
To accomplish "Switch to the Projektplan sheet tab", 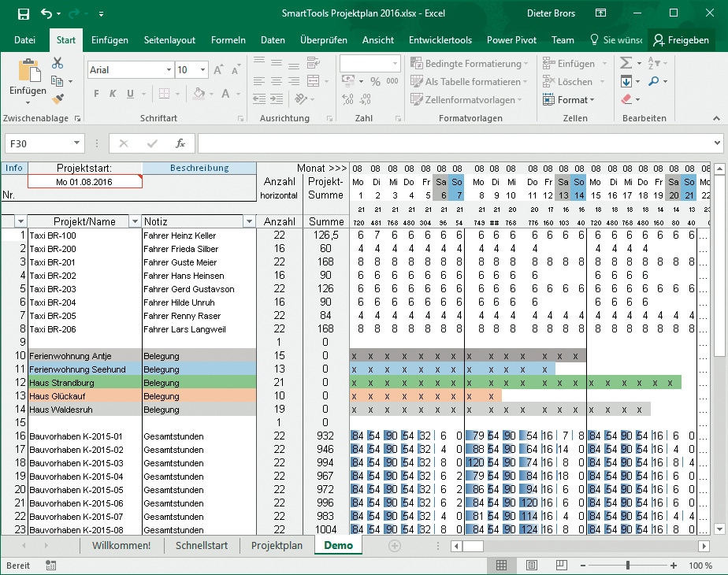I will click(277, 545).
